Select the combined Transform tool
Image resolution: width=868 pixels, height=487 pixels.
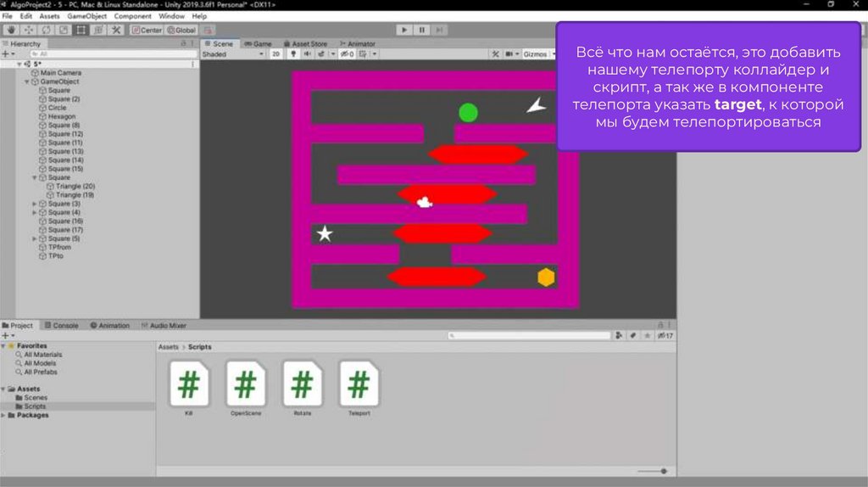98,30
